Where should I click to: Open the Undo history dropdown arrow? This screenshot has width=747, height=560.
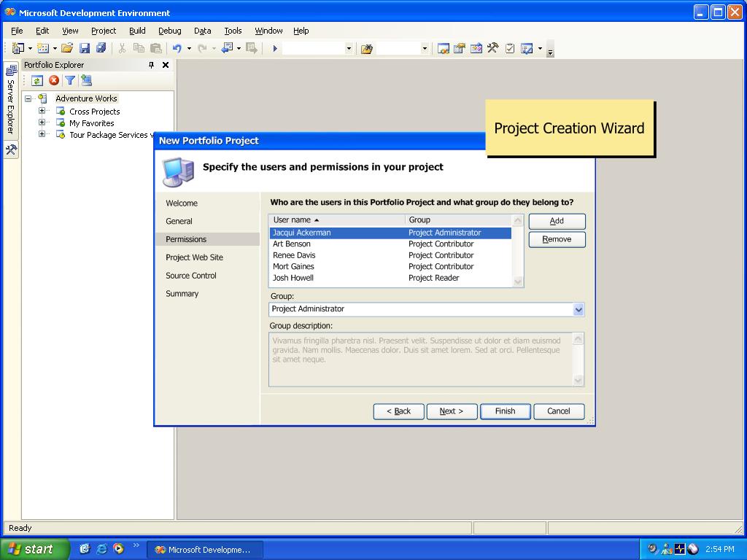click(189, 49)
